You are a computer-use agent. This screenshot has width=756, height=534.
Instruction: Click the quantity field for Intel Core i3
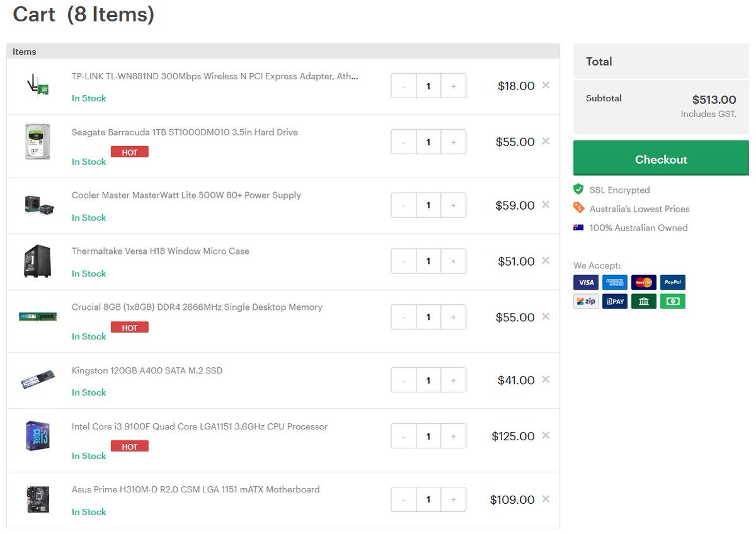428,436
